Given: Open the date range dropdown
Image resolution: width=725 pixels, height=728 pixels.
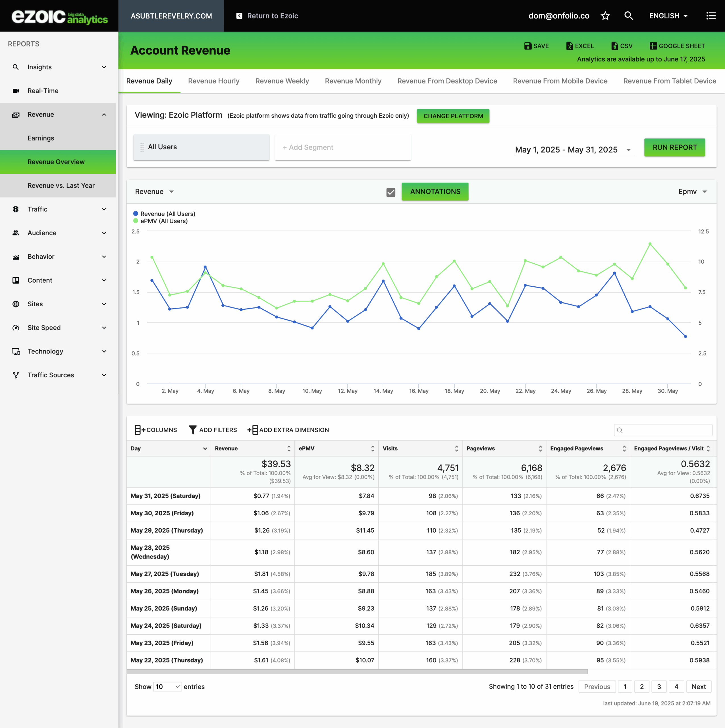Looking at the screenshot, I should pyautogui.click(x=574, y=150).
